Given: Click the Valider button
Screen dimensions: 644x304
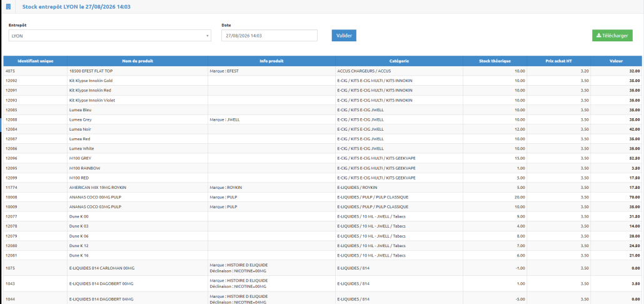Looking at the screenshot, I should pyautogui.click(x=344, y=36).
